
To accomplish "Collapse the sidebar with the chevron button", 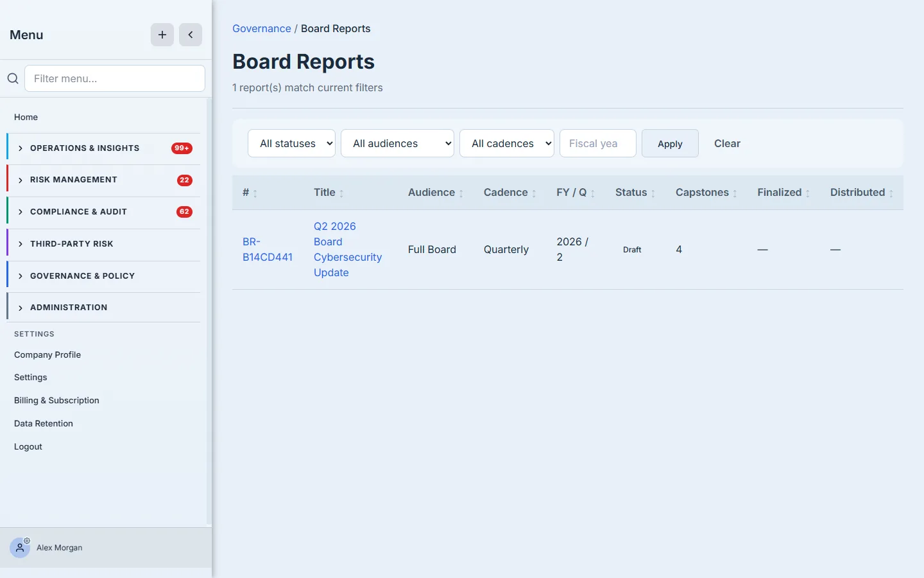I will (x=191, y=35).
